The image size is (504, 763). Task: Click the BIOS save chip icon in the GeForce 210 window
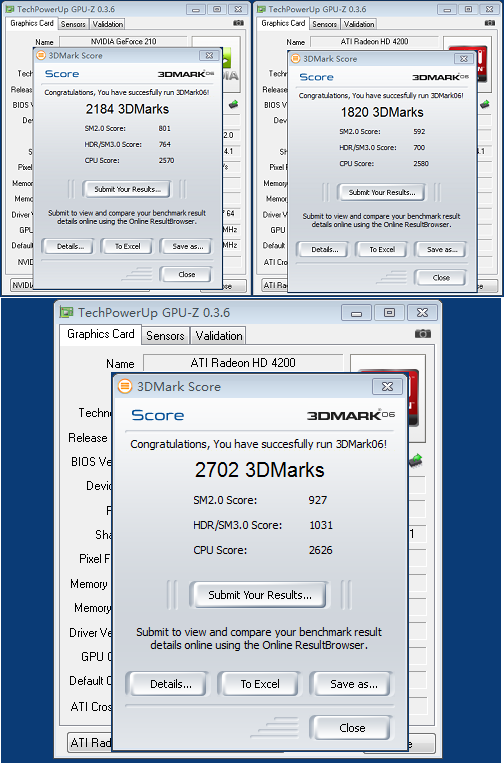(x=234, y=104)
